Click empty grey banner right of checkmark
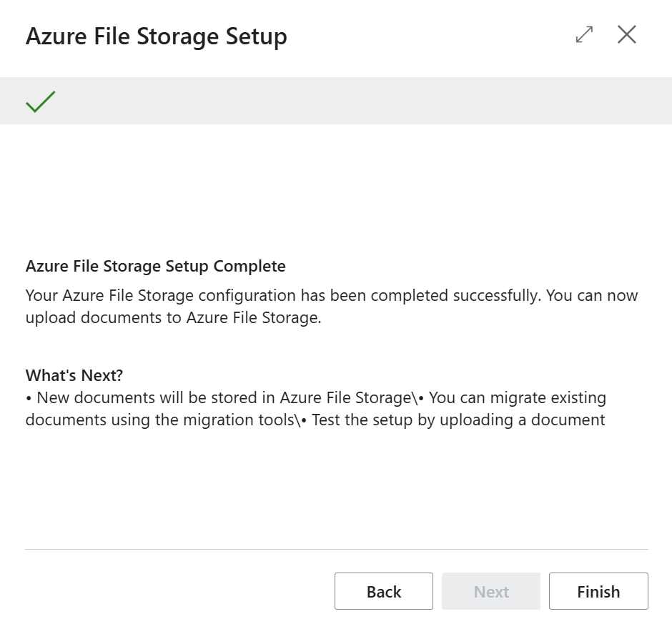The width and height of the screenshot is (672, 634). tap(357, 101)
